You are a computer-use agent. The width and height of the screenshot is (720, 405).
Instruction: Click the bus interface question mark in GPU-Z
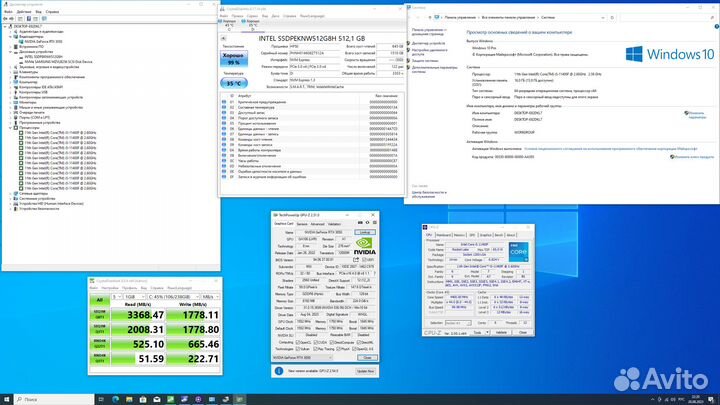[375, 273]
